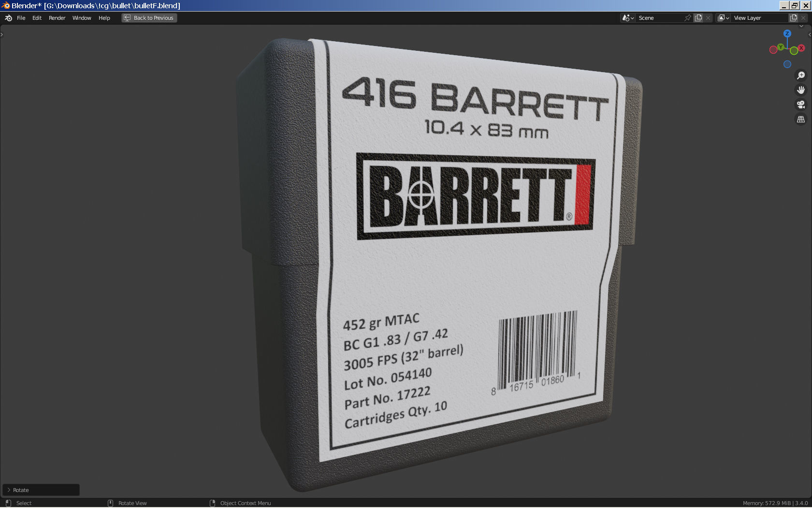Screen dimensions: 812x508
Task: Click the zoom view magnifier icon
Action: pyautogui.click(x=801, y=75)
